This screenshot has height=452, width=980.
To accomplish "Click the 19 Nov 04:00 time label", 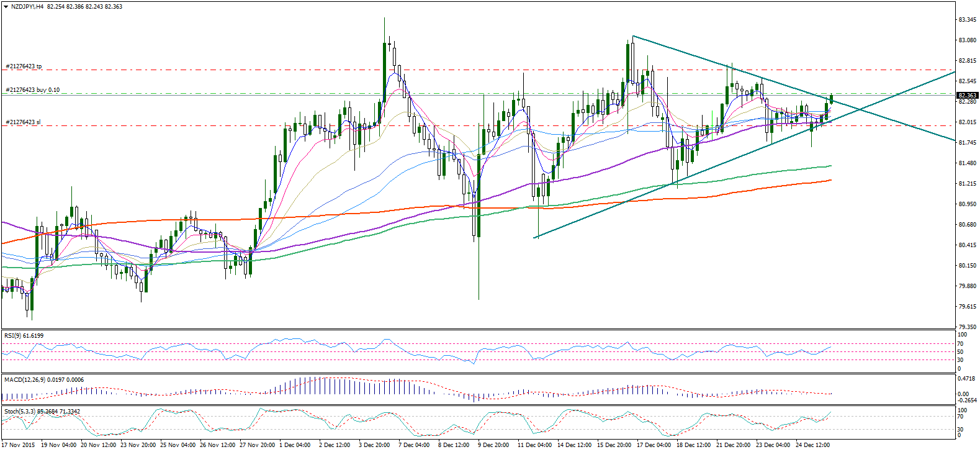I will (x=59, y=445).
